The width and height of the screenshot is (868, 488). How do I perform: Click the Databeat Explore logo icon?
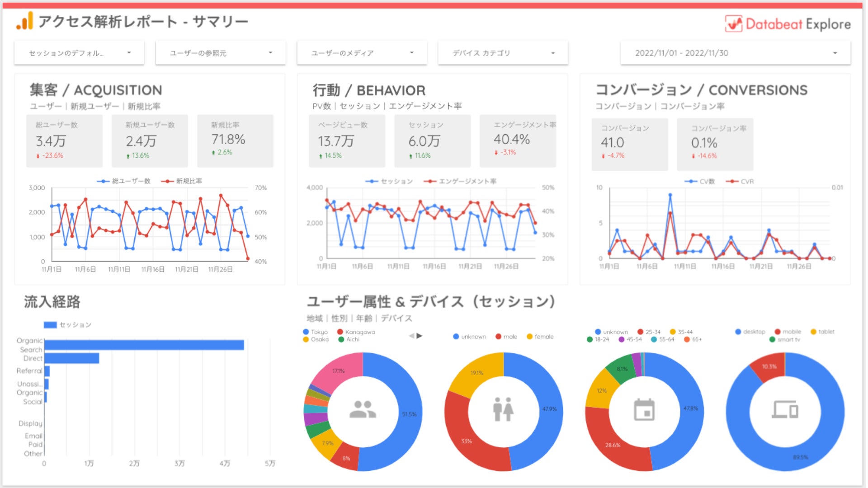(x=734, y=23)
